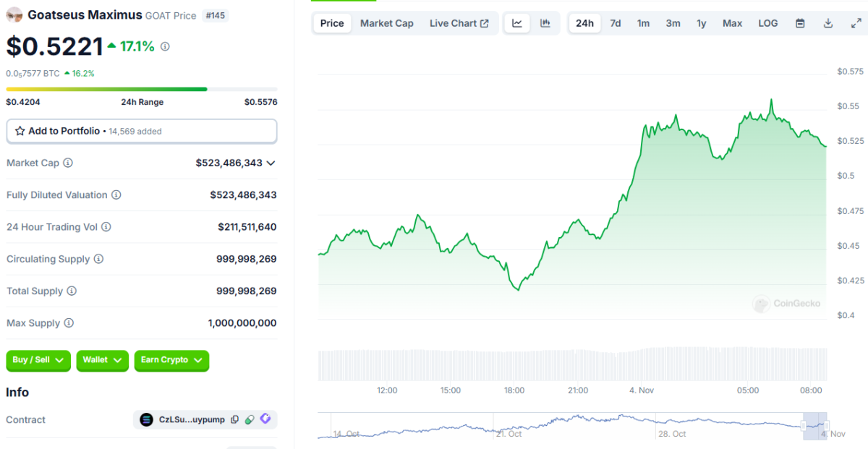The height and width of the screenshot is (449, 868).
Task: Download the chart data
Action: [828, 23]
